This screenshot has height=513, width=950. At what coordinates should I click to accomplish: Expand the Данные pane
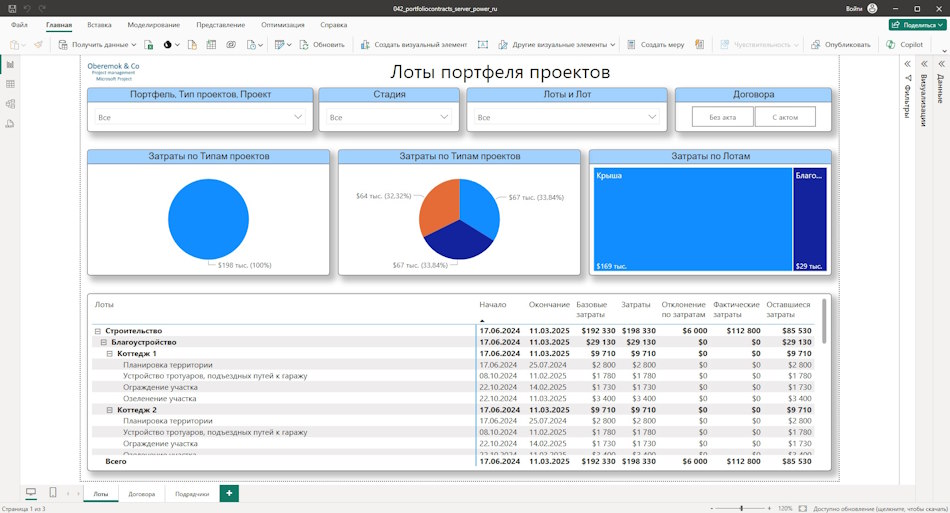[941, 64]
